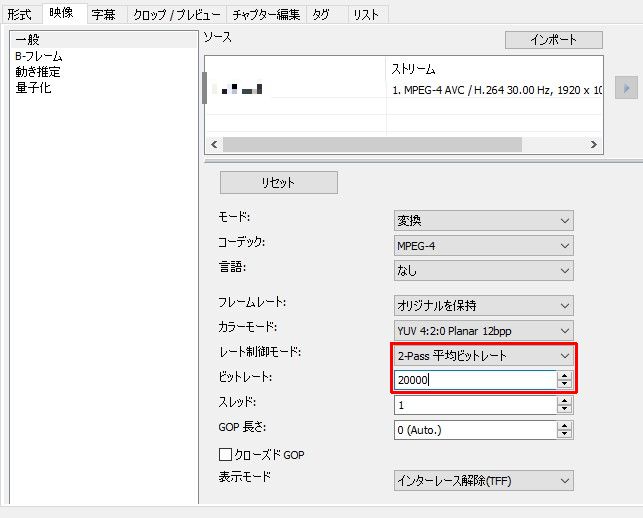Expand the コーデック MPEG-4 dropdown

click(484, 245)
